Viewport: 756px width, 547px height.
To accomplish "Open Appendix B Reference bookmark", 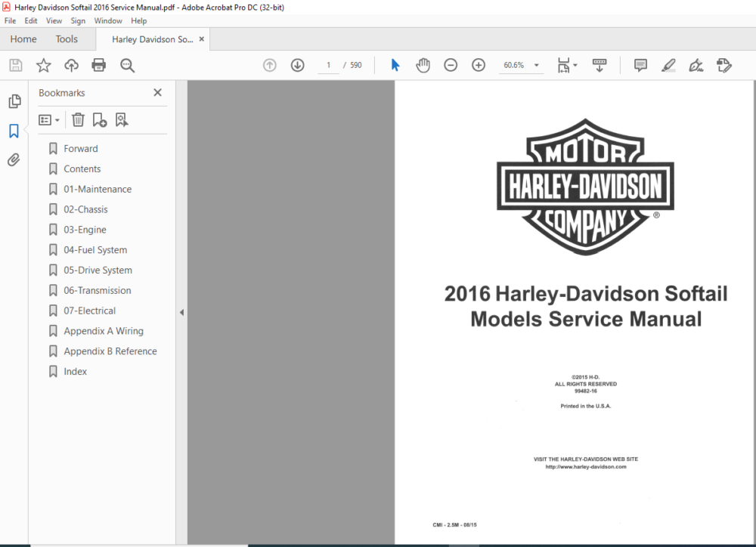I will [110, 351].
